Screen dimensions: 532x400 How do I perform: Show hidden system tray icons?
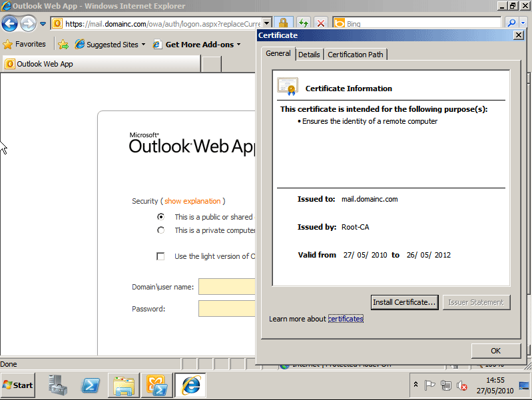point(415,385)
